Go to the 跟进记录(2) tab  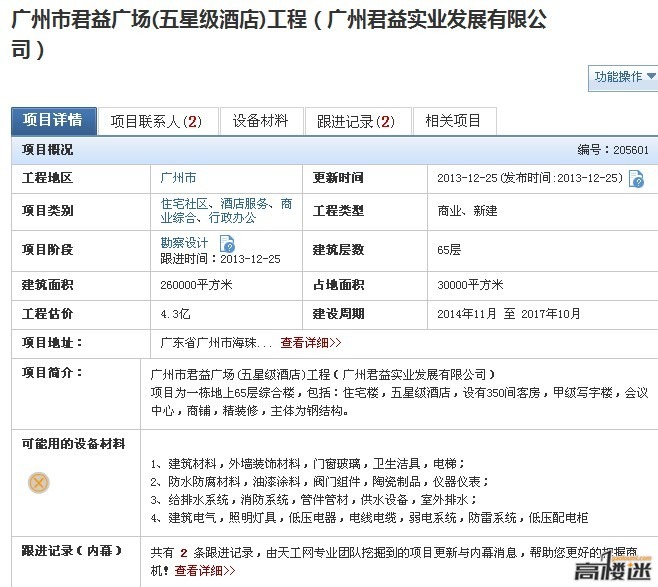coord(357,122)
